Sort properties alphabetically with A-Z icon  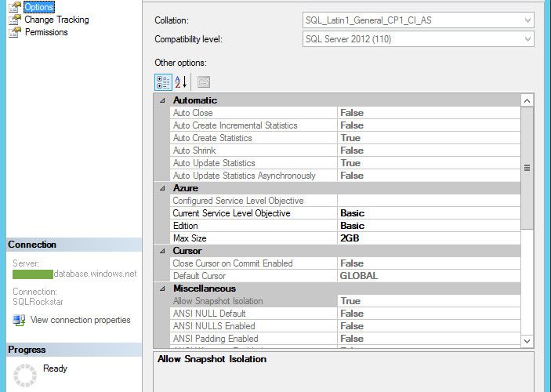pyautogui.click(x=181, y=82)
